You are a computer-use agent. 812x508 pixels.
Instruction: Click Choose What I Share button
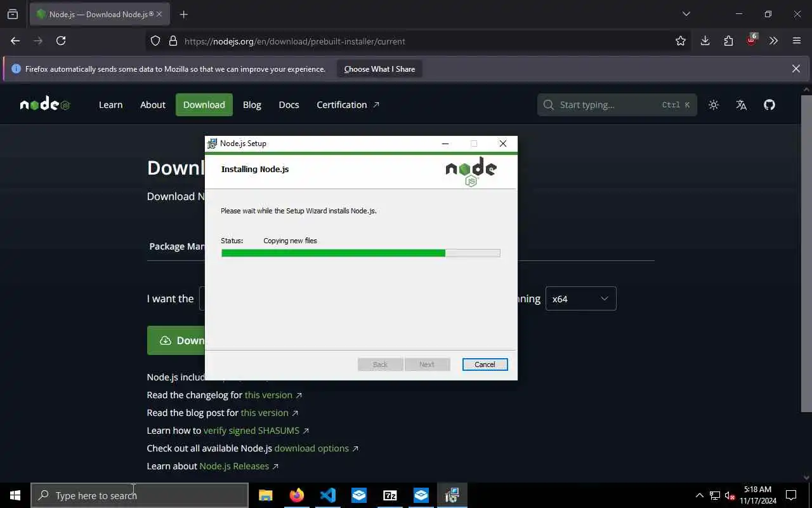coord(379,69)
